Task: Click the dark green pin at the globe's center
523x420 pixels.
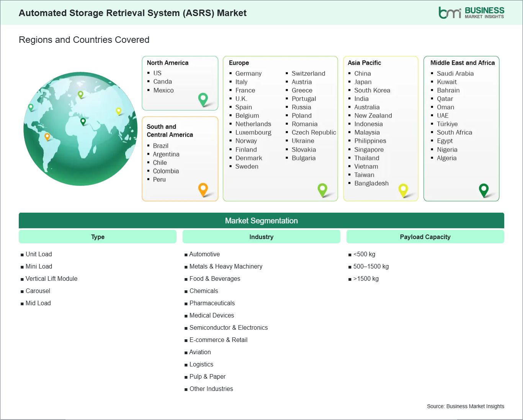Action: (x=83, y=121)
